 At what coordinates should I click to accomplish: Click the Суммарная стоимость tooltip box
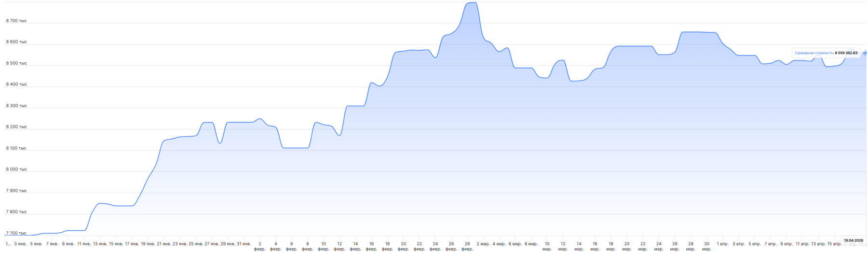(x=826, y=53)
